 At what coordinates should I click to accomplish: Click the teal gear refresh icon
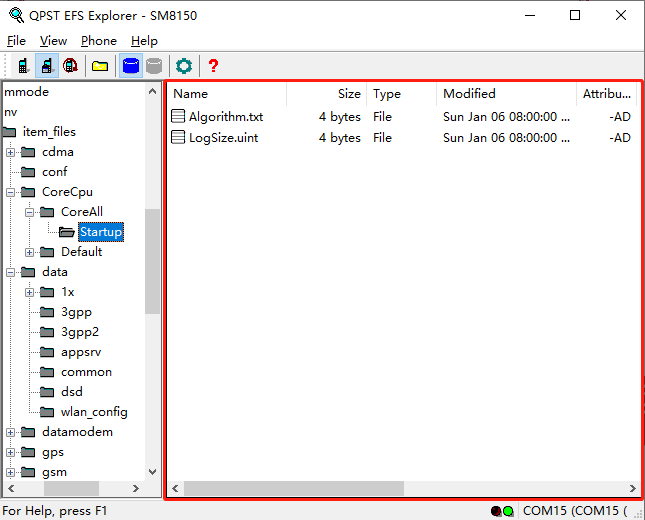tap(184, 66)
